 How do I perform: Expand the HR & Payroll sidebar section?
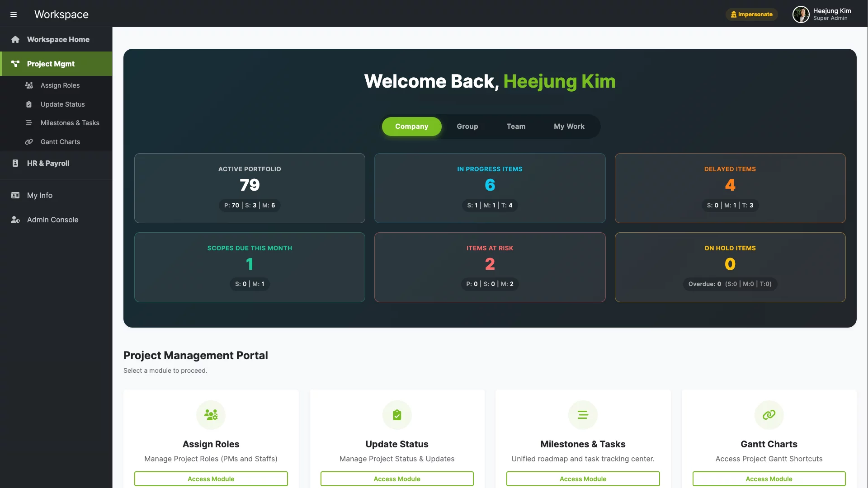click(56, 163)
